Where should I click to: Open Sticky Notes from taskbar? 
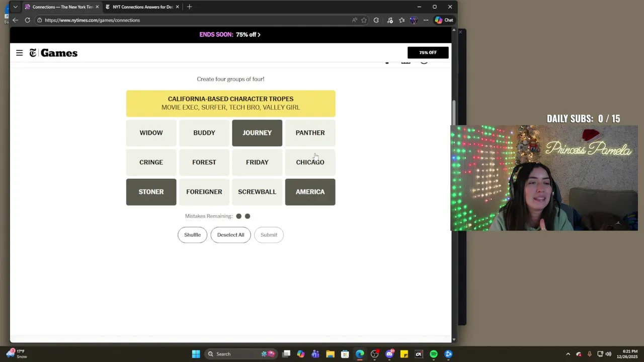404,354
